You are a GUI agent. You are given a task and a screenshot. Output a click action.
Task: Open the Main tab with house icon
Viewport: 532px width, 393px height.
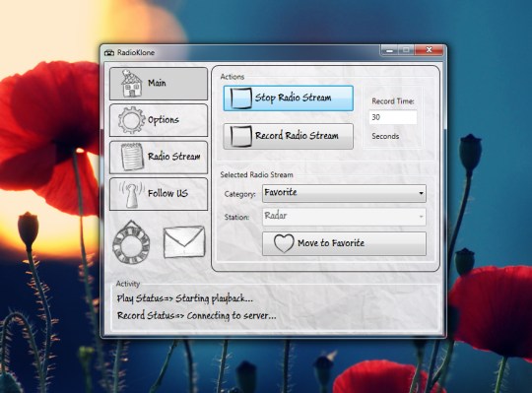point(159,84)
